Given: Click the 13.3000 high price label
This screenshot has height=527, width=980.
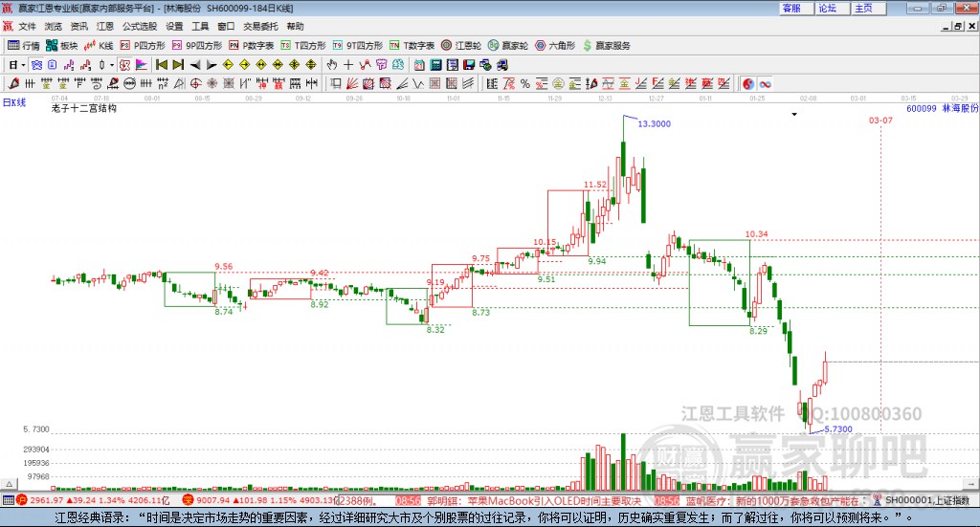Looking at the screenshot, I should click(654, 123).
